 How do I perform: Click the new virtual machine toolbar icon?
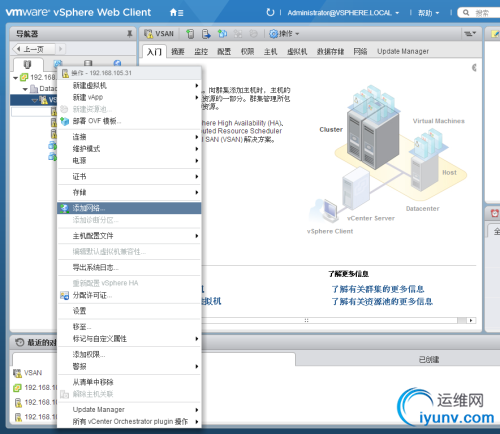pyautogui.click(x=222, y=34)
